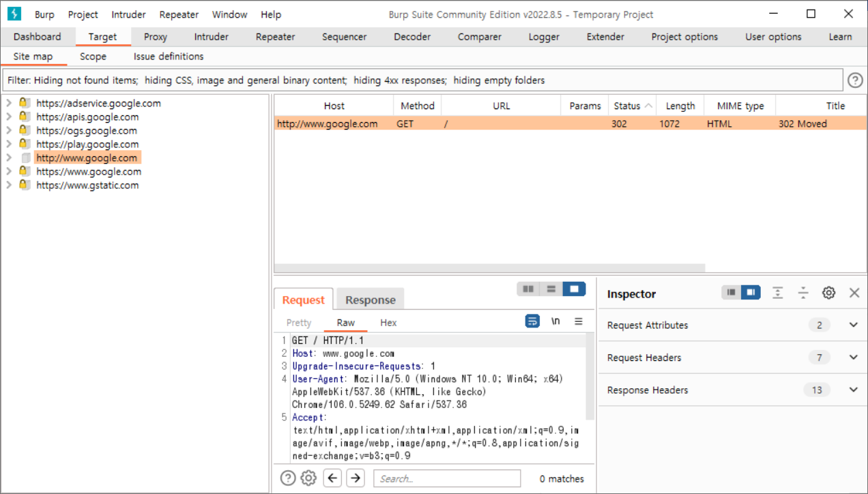Viewport: 868px width, 494px height.
Task: Select the tabbed request/response layout icon
Action: [x=575, y=289]
